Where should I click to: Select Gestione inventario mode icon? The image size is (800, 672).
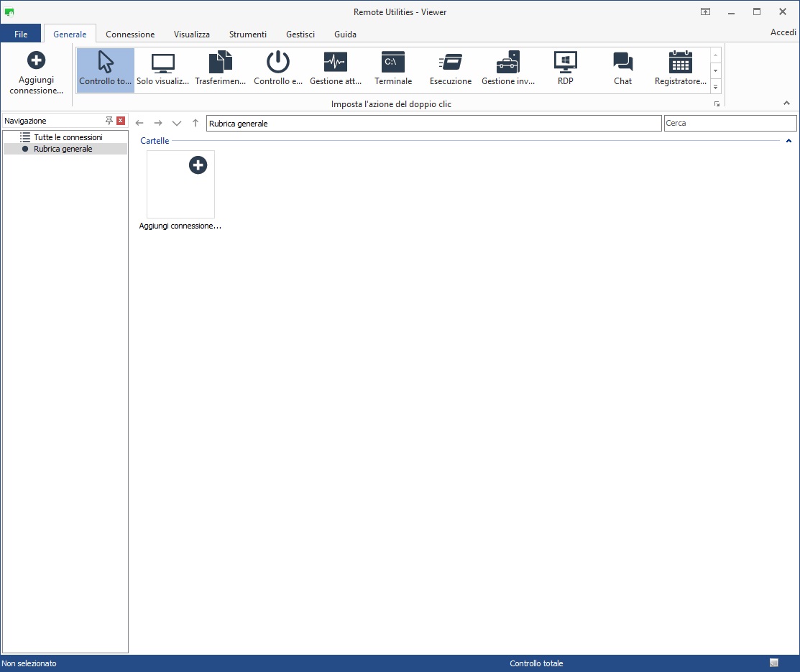click(508, 70)
